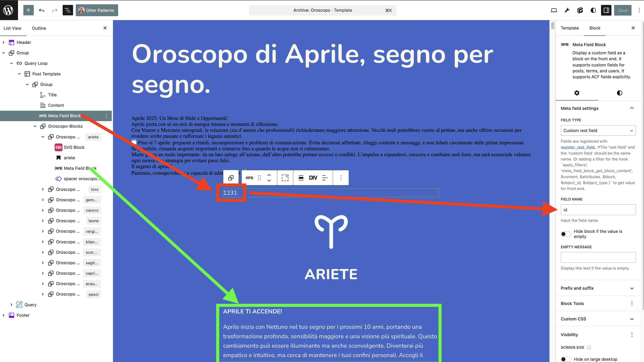Open the register_rest_field link
The height and width of the screenshot is (362, 644).
point(578,147)
